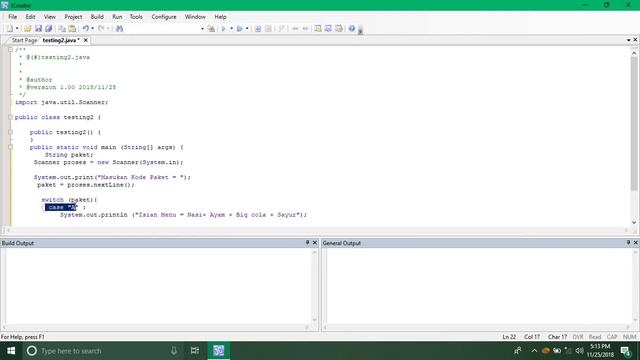
Task: Open the Windows Start menu
Action: (x=11, y=351)
